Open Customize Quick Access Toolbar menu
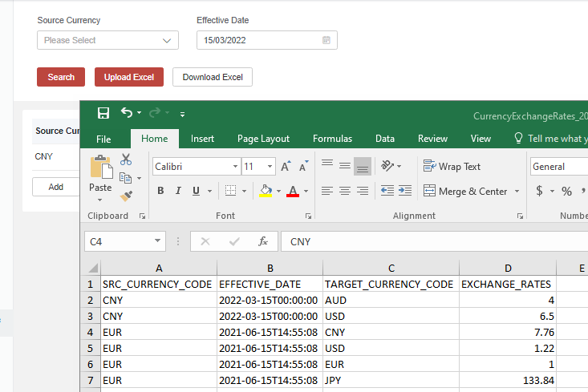Screen dimensions: 588x392 pos(182,115)
